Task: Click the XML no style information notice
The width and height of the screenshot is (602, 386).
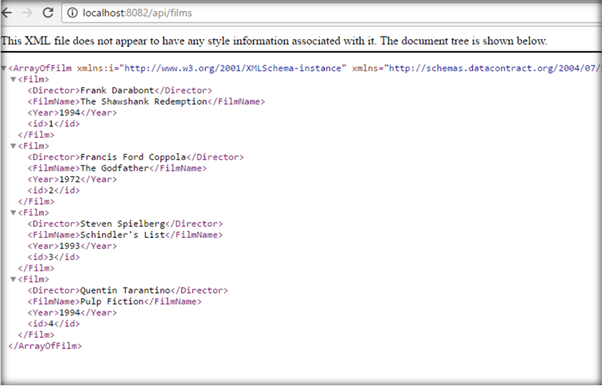Action: point(274,41)
